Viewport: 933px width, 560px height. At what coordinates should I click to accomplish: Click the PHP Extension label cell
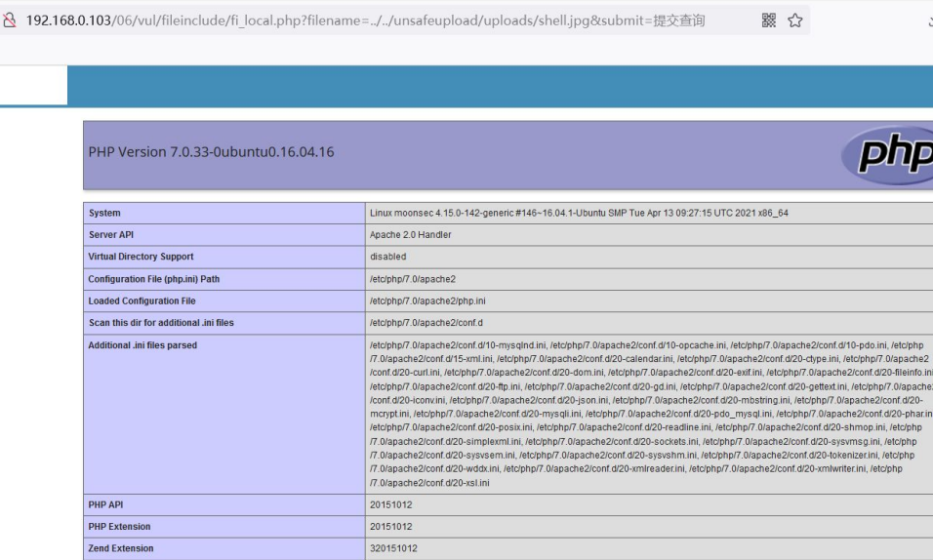(119, 527)
